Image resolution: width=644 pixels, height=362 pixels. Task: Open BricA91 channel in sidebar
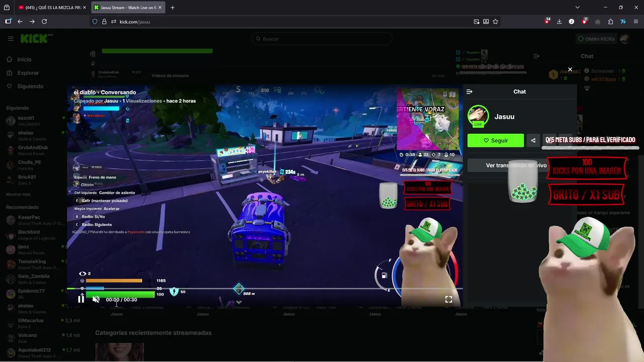(34, 179)
